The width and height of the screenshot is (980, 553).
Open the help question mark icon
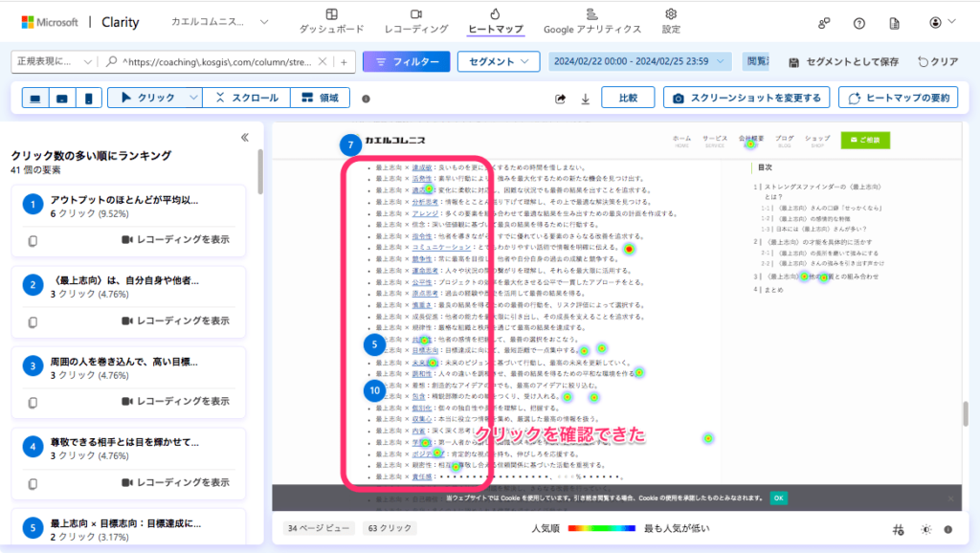(859, 23)
